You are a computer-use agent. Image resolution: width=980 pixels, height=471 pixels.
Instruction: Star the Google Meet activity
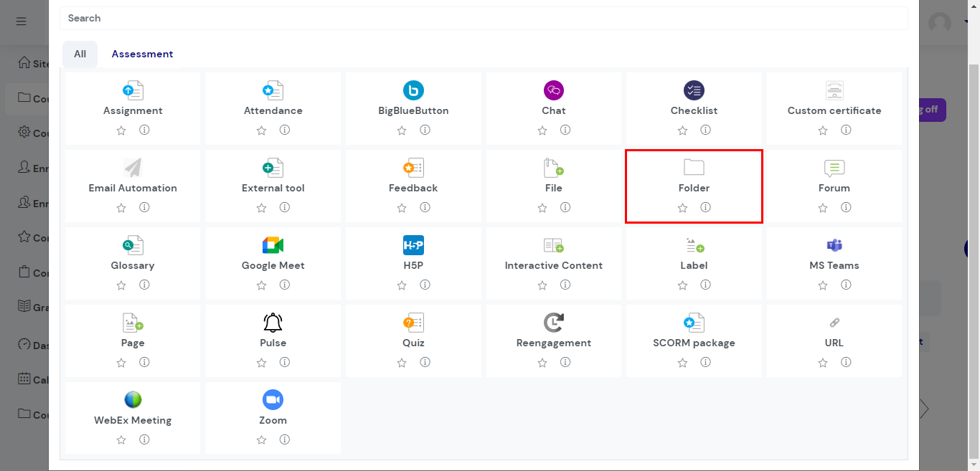(x=262, y=285)
